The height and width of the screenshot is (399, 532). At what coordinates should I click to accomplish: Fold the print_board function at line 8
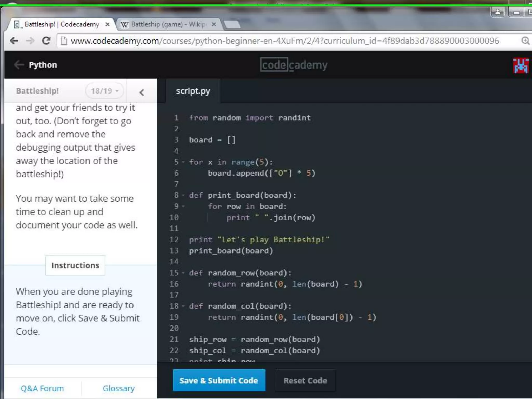(x=183, y=195)
